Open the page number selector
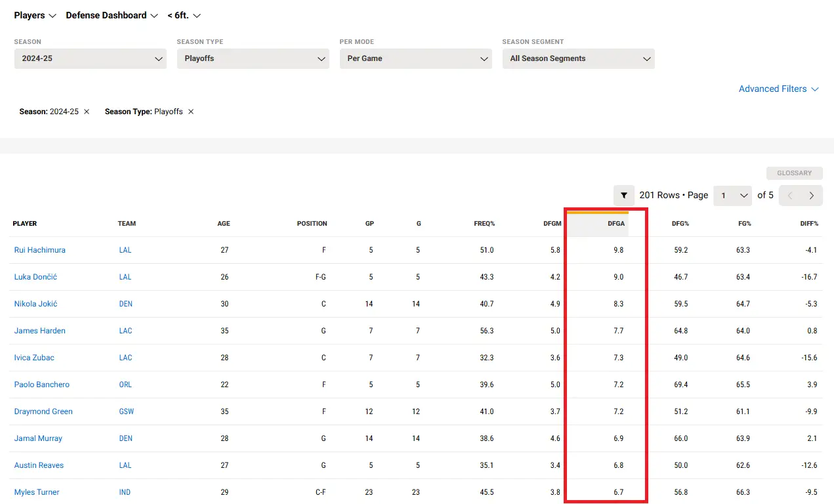 pos(732,196)
